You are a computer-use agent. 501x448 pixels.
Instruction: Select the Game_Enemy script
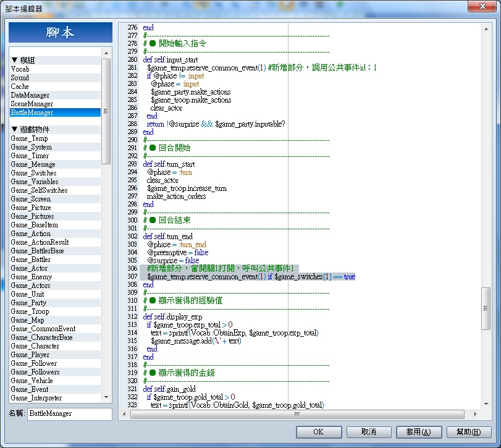55,277
